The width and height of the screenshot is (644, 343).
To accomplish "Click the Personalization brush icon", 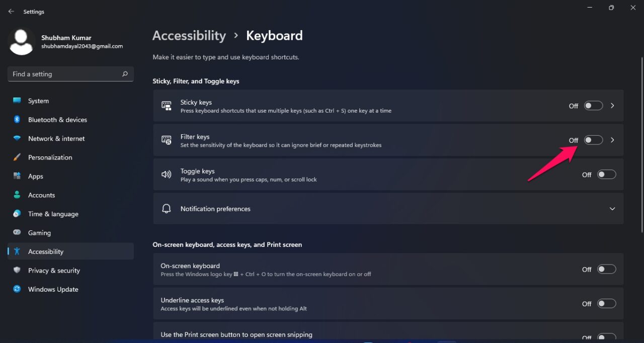I will (x=18, y=157).
